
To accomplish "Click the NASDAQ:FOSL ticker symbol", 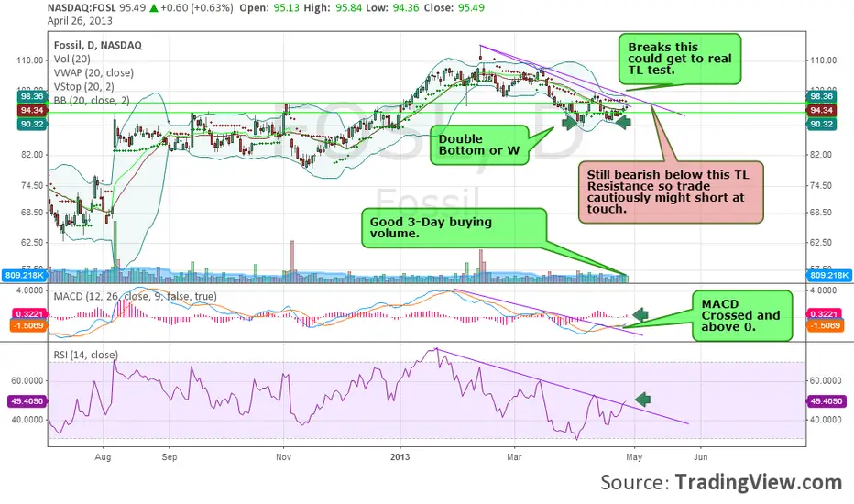I will tap(82, 8).
